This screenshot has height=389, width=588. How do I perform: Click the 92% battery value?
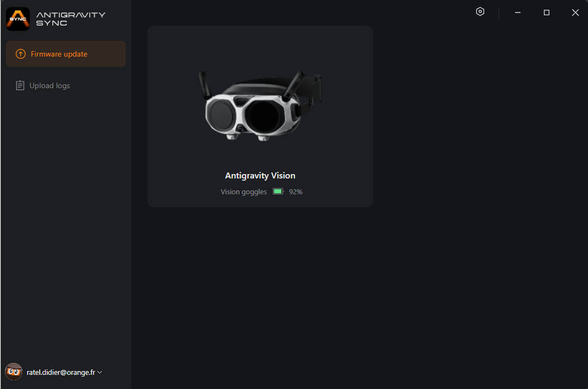(296, 192)
